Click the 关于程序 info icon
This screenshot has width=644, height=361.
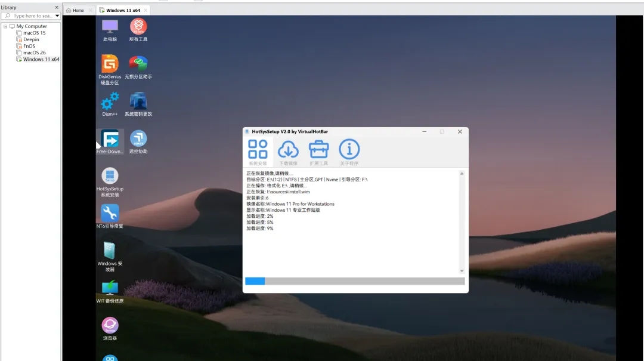[349, 152]
